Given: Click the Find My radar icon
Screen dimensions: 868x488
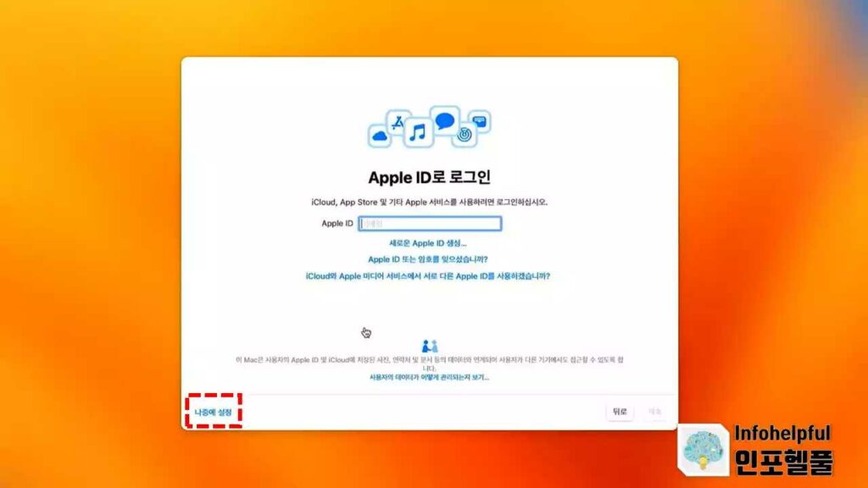Looking at the screenshot, I should [x=465, y=135].
